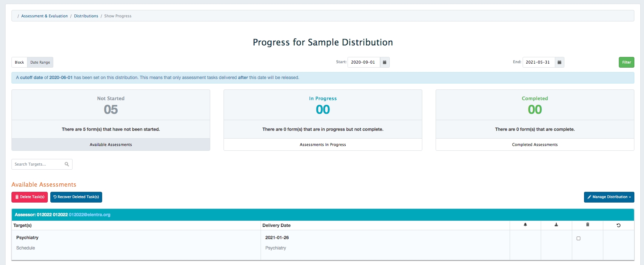Click the bell reminder column icon
Viewport: 644px width, 265px height.
(525, 225)
